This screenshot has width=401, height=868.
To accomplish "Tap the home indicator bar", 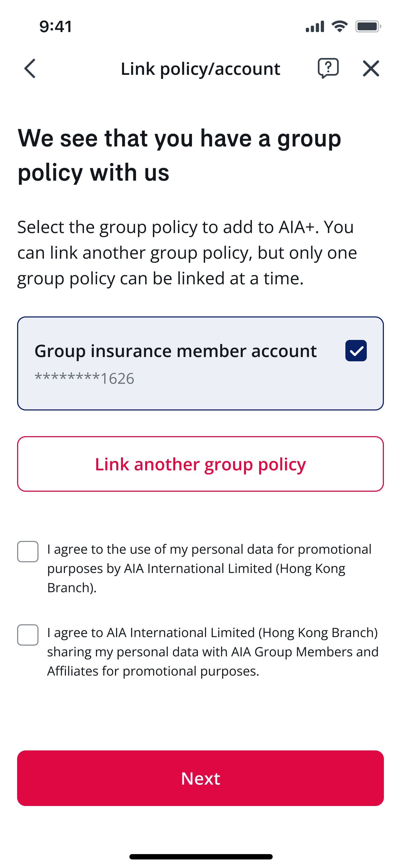I will point(200,857).
